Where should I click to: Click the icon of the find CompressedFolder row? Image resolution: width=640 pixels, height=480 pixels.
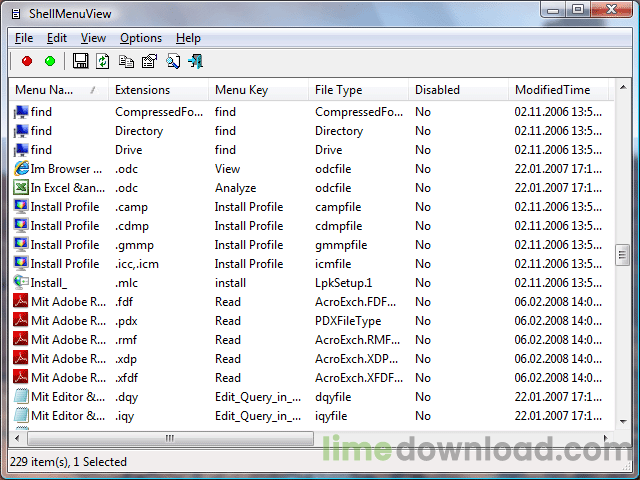coord(21,112)
